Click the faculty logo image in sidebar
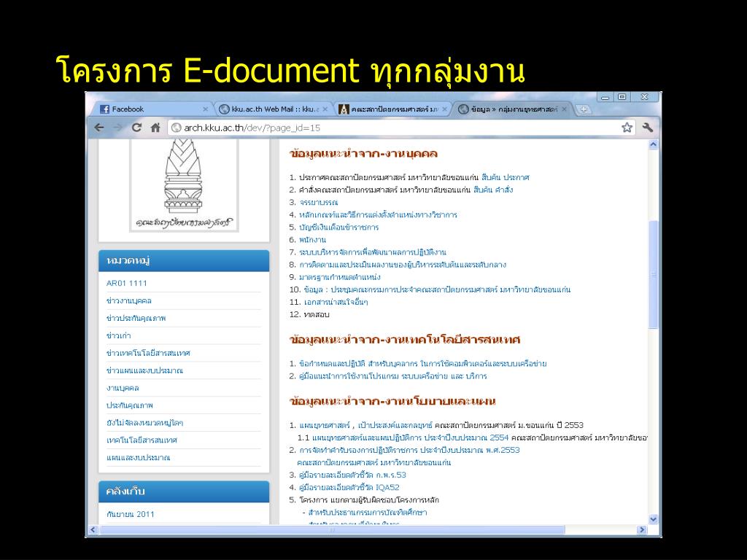This screenshot has height=560, width=747. coord(184,184)
